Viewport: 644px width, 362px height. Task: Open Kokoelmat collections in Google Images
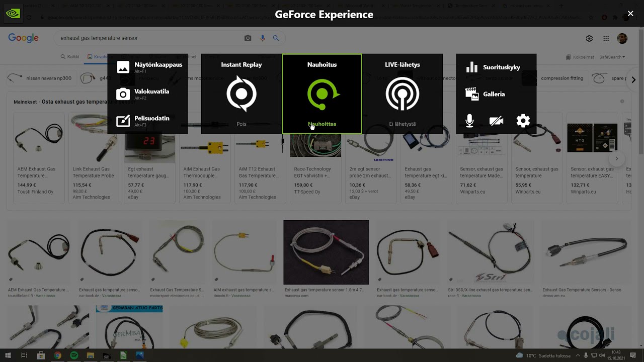click(580, 57)
